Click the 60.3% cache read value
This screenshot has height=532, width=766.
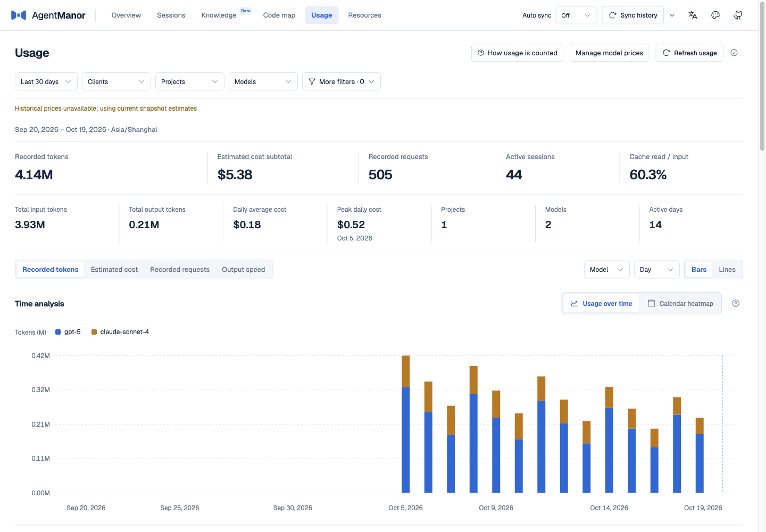click(648, 174)
